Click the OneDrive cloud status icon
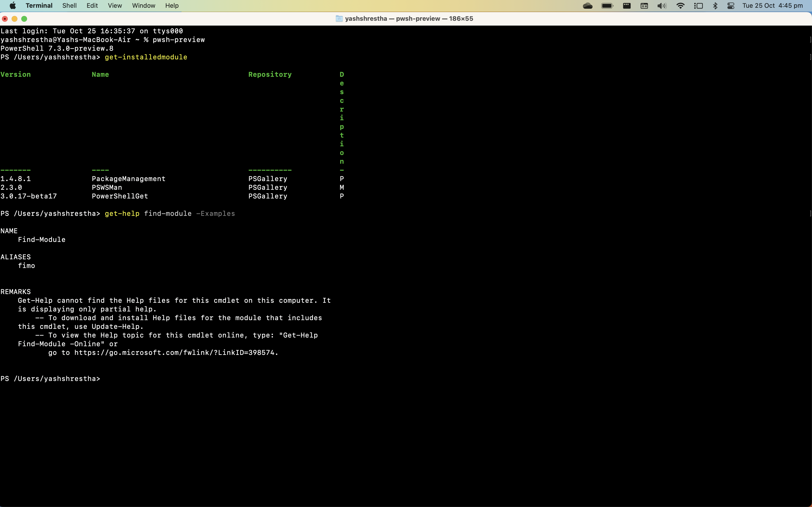Screen dimensions: 812x507 [587, 6]
